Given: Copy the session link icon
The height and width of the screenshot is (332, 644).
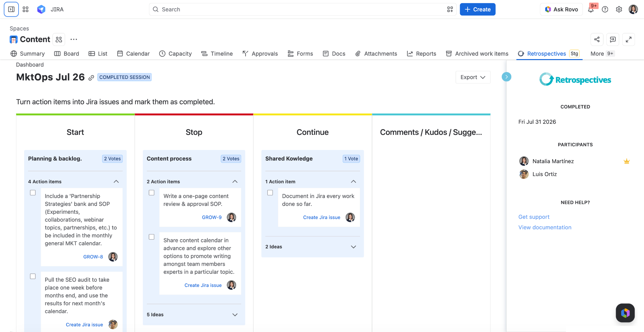Looking at the screenshot, I should [x=91, y=78].
